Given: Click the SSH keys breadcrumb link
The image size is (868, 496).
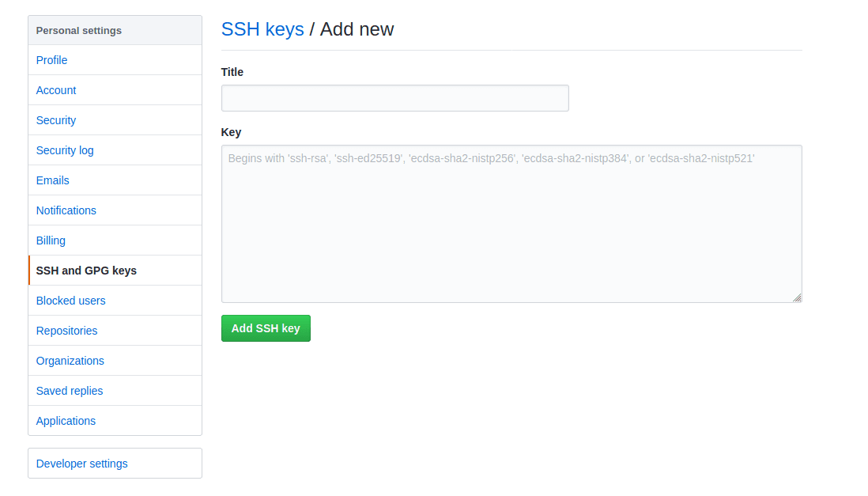Looking at the screenshot, I should (x=262, y=29).
